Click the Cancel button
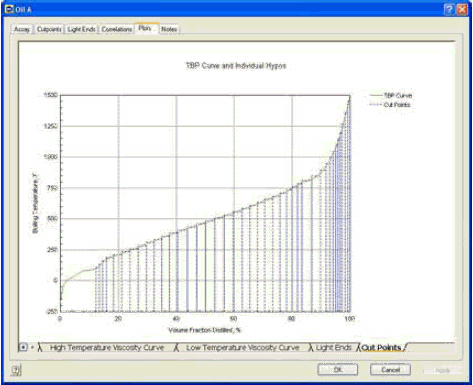Image resolution: width=473 pixels, height=385 pixels. [390, 370]
